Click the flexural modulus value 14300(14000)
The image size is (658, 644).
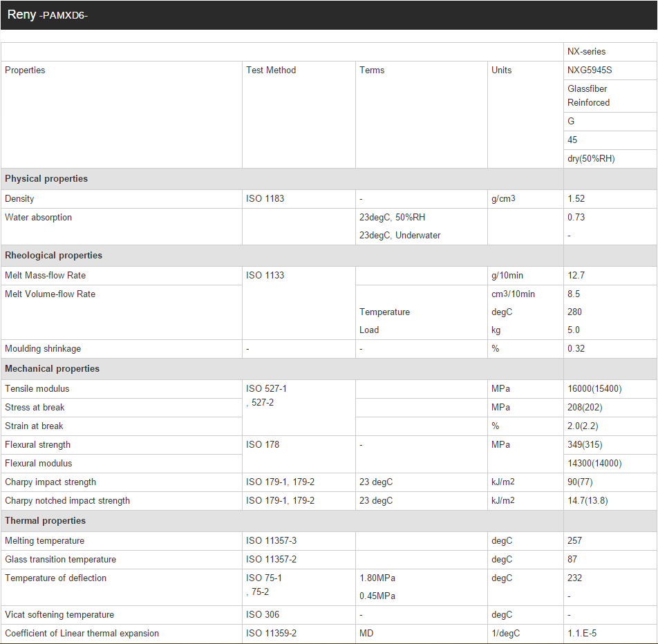click(594, 463)
